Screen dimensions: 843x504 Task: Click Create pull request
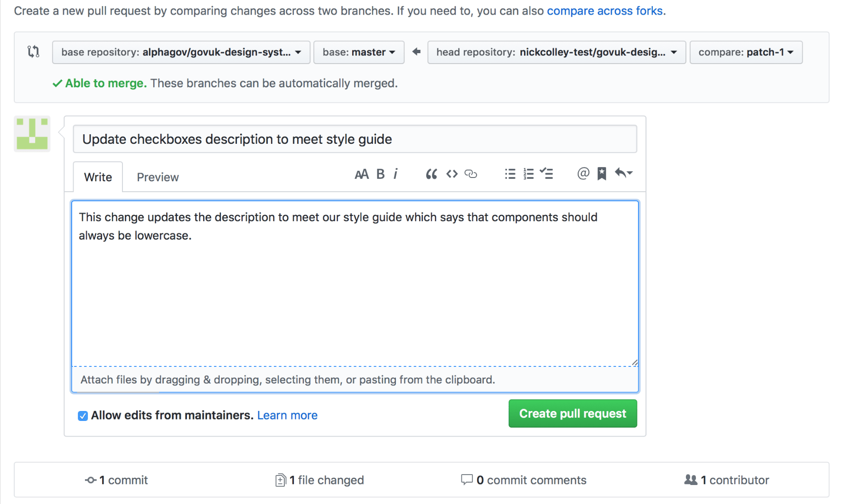pyautogui.click(x=572, y=413)
